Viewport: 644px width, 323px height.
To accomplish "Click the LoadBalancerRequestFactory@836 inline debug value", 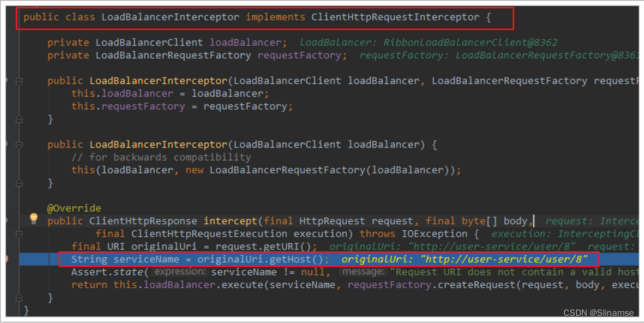I will (547, 55).
